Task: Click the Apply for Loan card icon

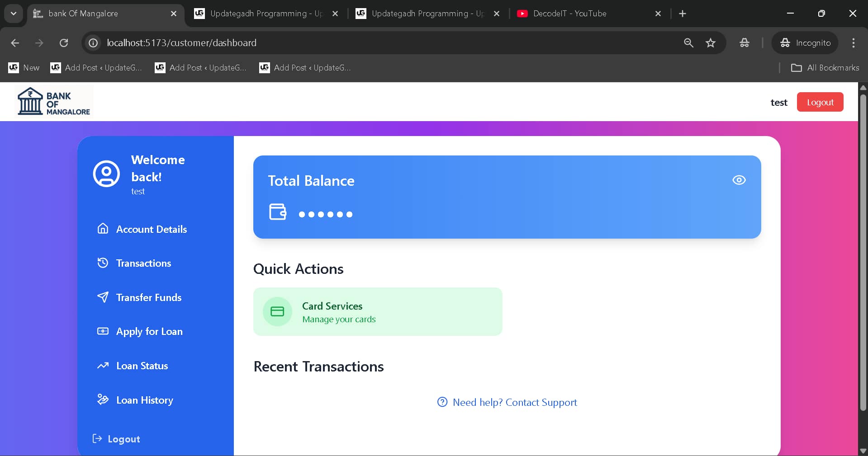Action: (103, 331)
